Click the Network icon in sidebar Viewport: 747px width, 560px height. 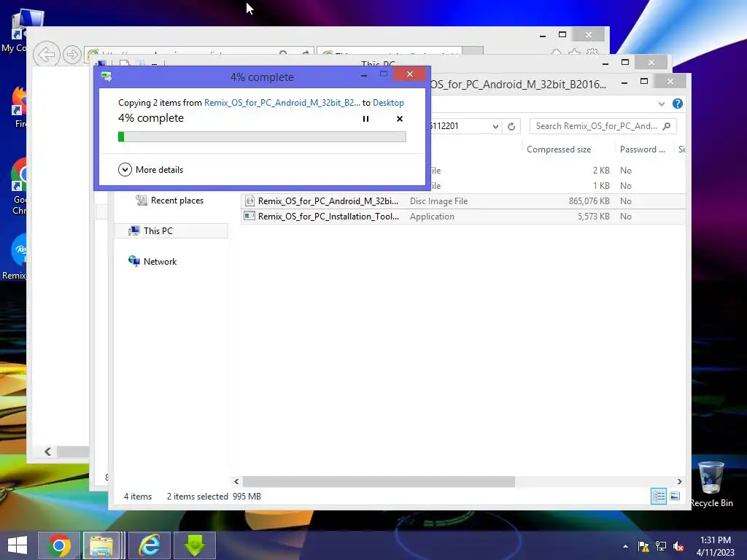134,261
